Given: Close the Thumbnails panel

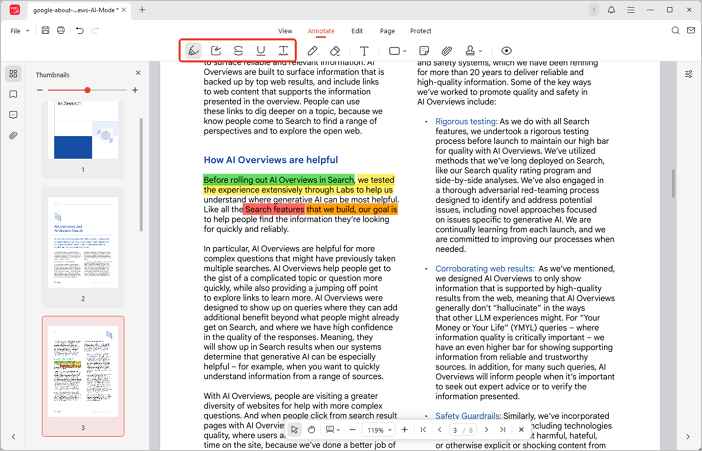Looking at the screenshot, I should (x=138, y=73).
